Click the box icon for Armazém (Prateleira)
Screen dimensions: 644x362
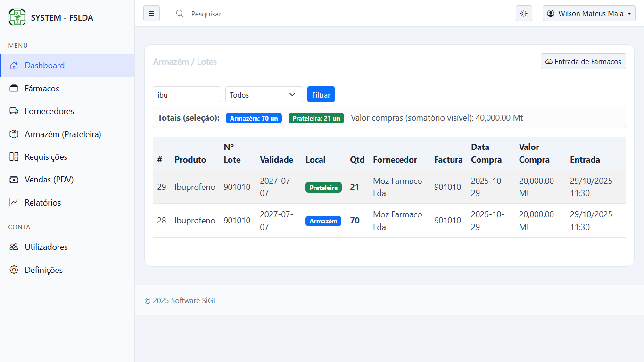coord(14,134)
